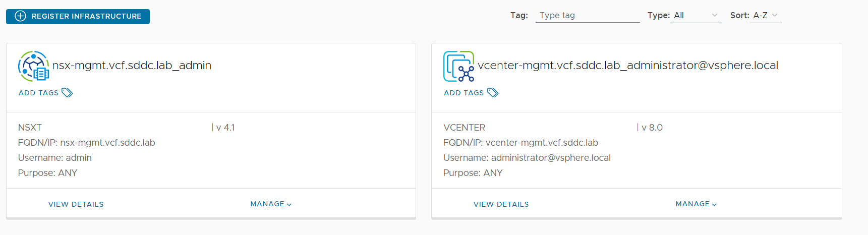Click the tag icon on the vCenter card
868x235 pixels.
coord(493,93)
